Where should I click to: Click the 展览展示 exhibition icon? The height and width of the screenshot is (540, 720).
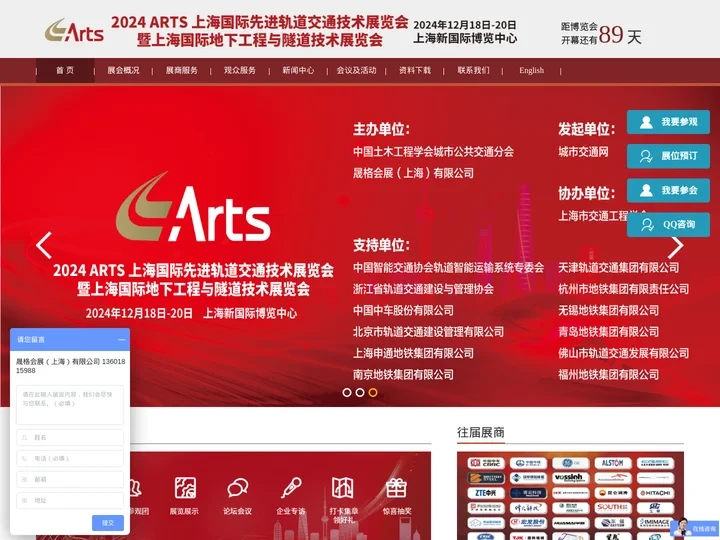(185, 488)
